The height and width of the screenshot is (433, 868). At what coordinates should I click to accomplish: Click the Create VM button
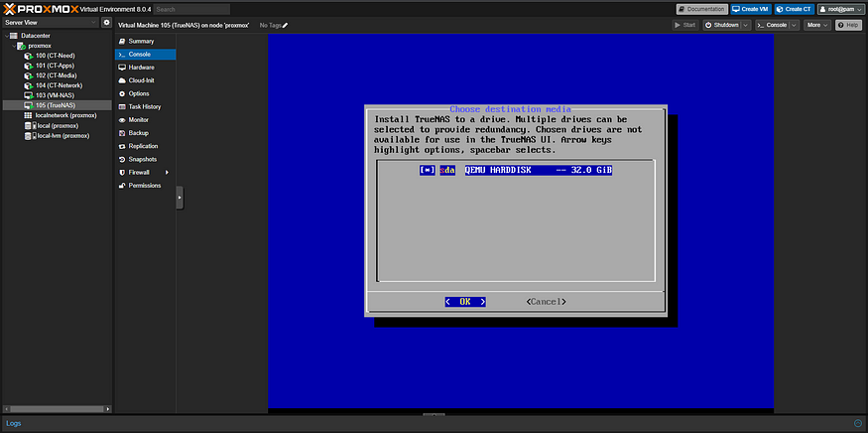click(751, 9)
